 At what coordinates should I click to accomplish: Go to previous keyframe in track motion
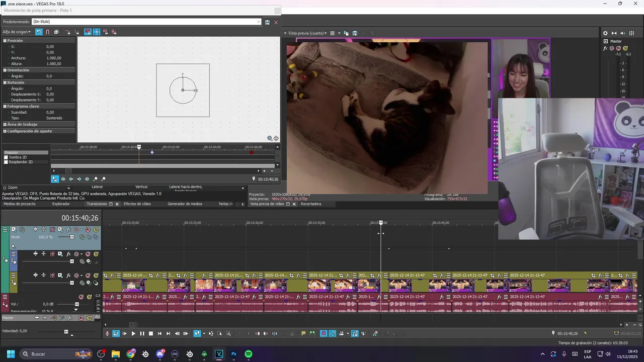(71, 179)
